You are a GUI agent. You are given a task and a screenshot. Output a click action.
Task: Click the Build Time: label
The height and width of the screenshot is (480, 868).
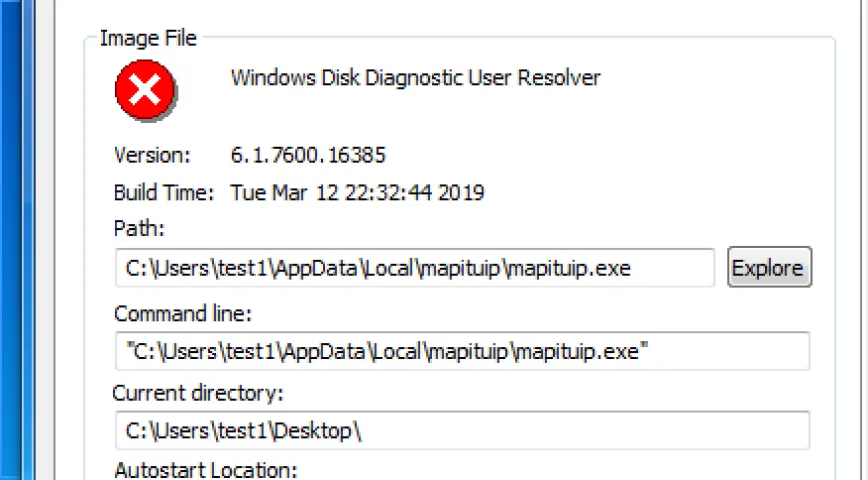(163, 192)
